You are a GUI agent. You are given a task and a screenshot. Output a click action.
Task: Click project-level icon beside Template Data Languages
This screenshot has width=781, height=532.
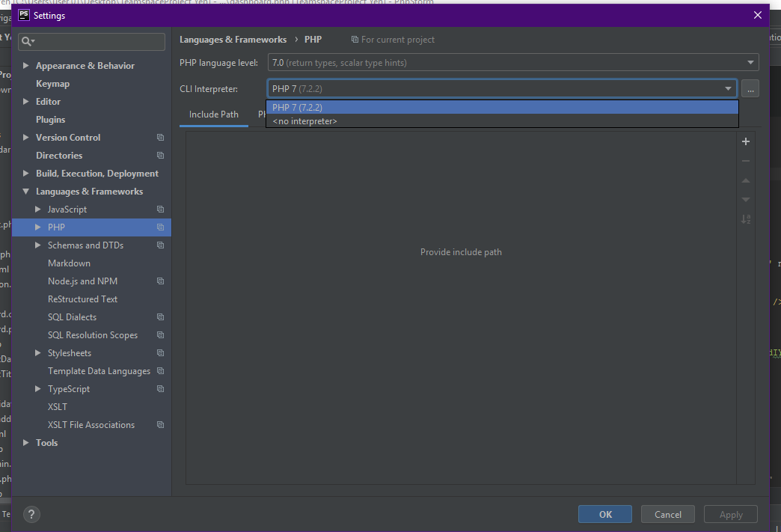point(160,370)
